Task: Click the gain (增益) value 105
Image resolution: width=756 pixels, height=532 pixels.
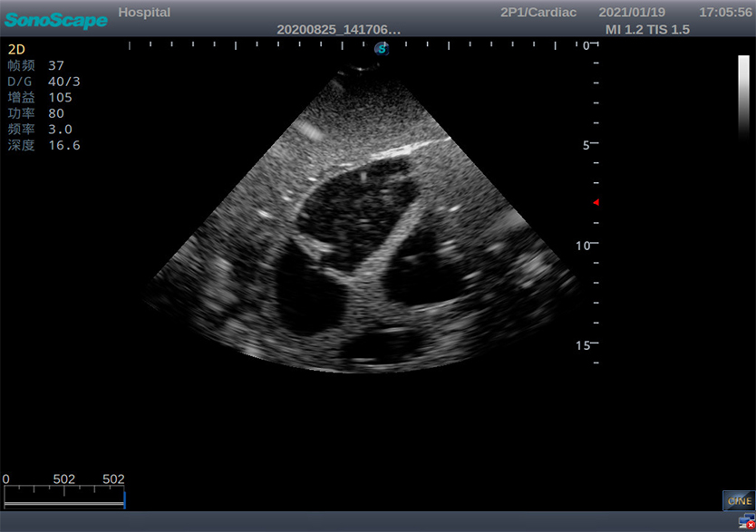Action: (x=61, y=97)
